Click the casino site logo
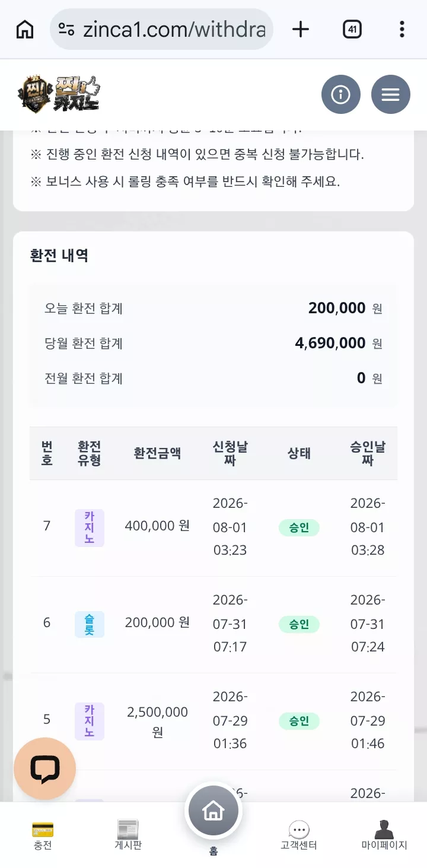427x868 pixels. (x=59, y=94)
